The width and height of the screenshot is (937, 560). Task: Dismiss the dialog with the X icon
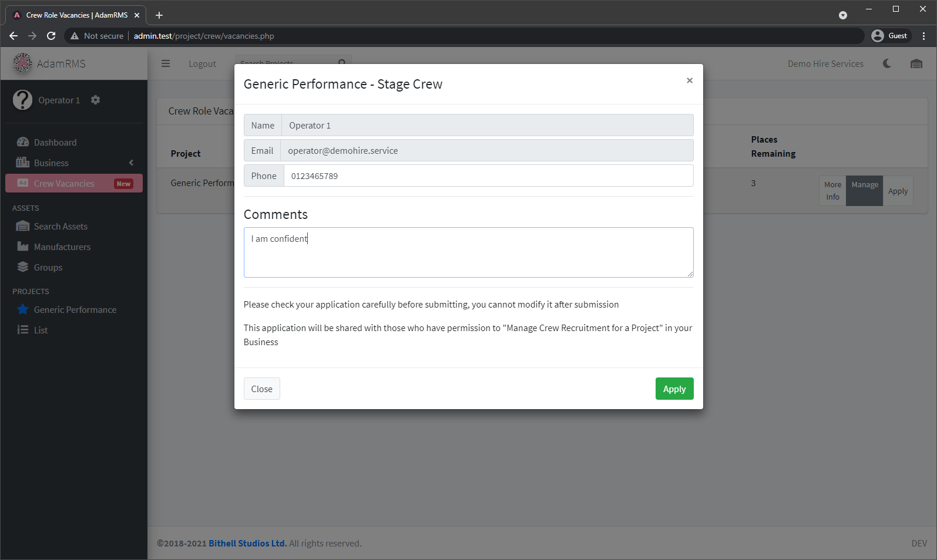click(x=689, y=80)
